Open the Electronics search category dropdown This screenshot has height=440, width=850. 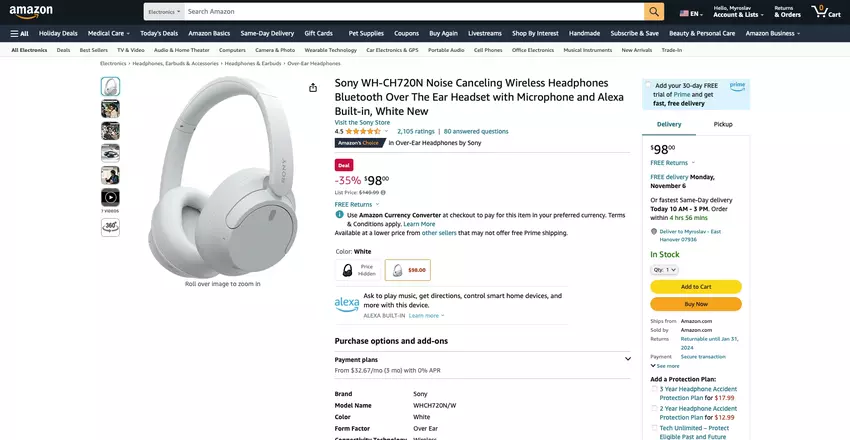tap(163, 12)
